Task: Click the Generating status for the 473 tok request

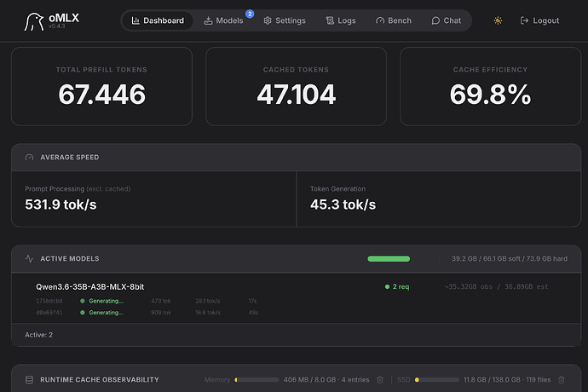Action: [102, 301]
